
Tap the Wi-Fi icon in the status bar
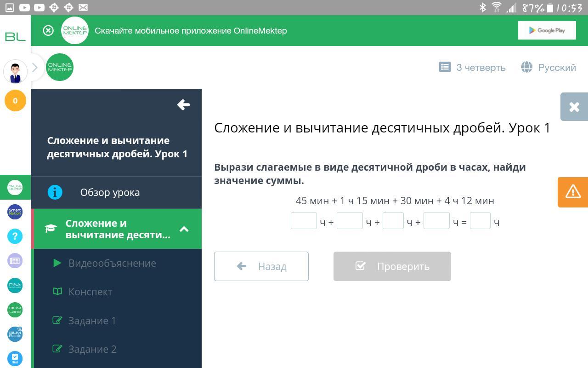coord(497,7)
